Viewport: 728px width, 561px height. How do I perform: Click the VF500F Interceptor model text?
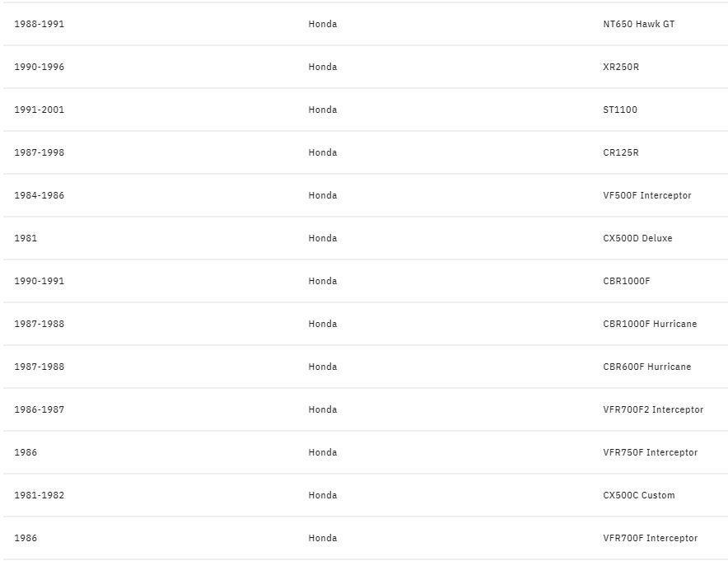pos(646,196)
